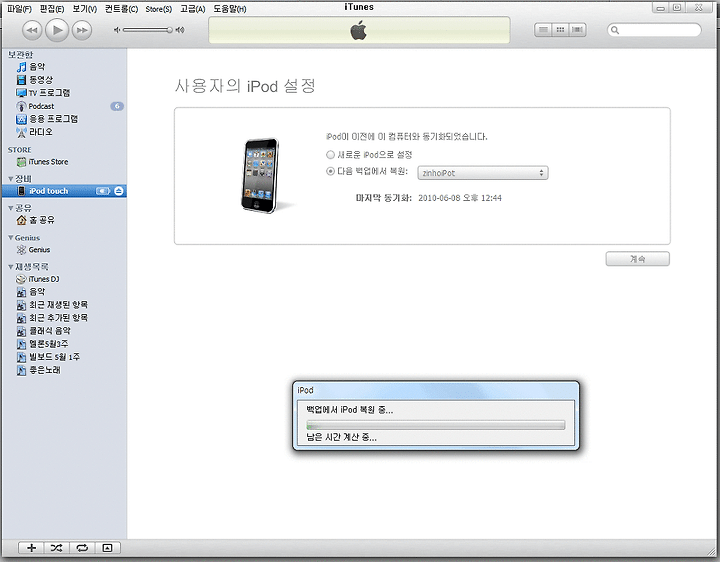Click the Podcast unplayed count badge
The width and height of the screenshot is (720, 562).
tap(117, 106)
